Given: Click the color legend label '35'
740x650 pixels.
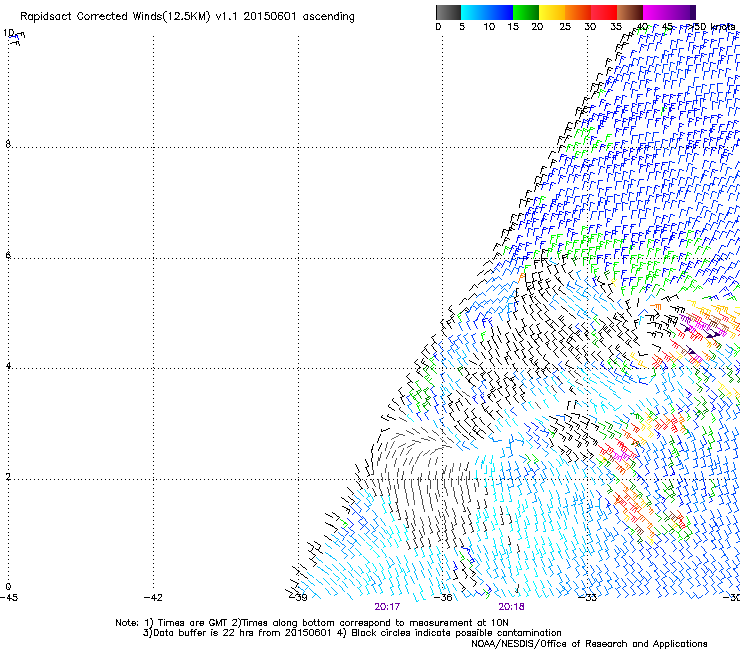Looking at the screenshot, I should [x=616, y=27].
